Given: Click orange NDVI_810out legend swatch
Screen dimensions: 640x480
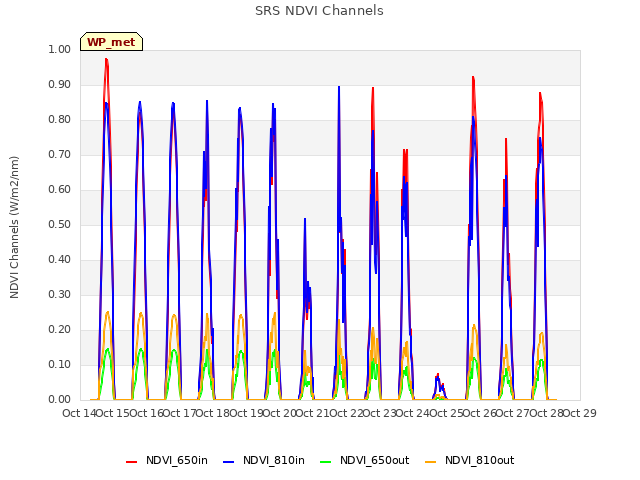Looking at the screenshot, I should [x=430, y=462].
